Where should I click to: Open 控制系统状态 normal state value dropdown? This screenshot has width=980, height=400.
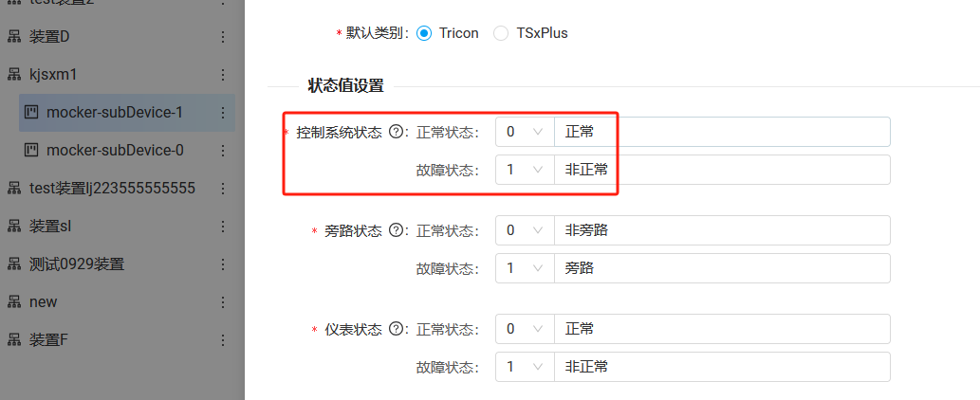pyautogui.click(x=525, y=132)
